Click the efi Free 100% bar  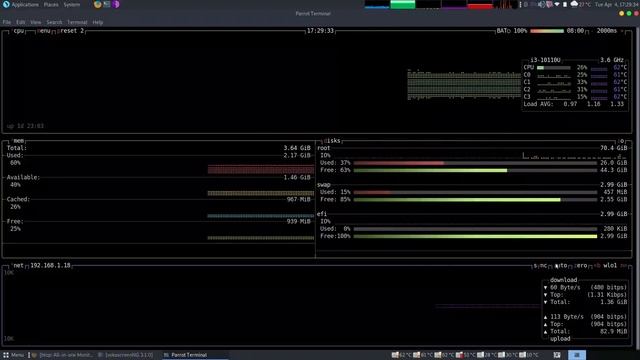[475, 236]
